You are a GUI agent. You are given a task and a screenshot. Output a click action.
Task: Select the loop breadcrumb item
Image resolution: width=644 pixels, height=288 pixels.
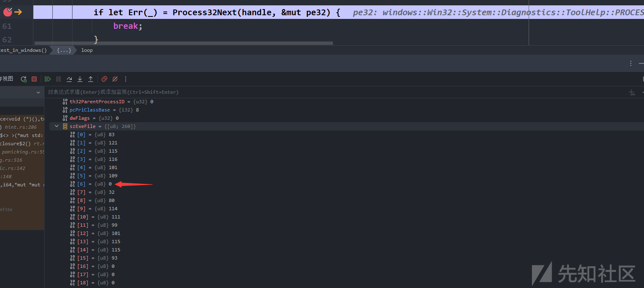coord(87,50)
